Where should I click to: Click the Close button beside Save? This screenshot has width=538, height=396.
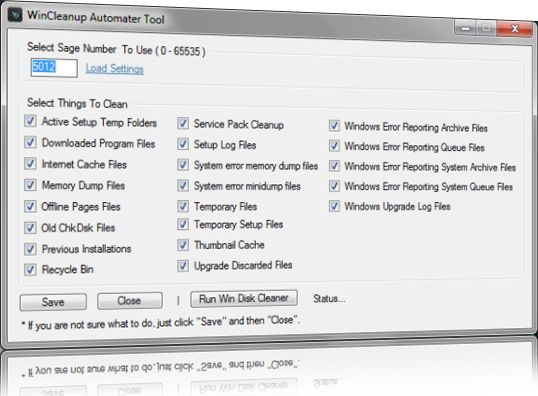point(130,301)
